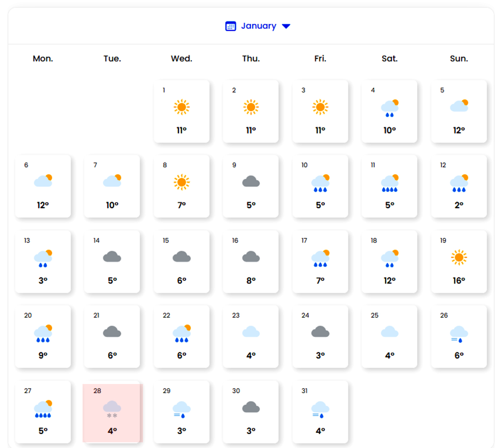Click the windy rain icon on January 26
The height and width of the screenshot is (448, 498).
pyautogui.click(x=459, y=334)
